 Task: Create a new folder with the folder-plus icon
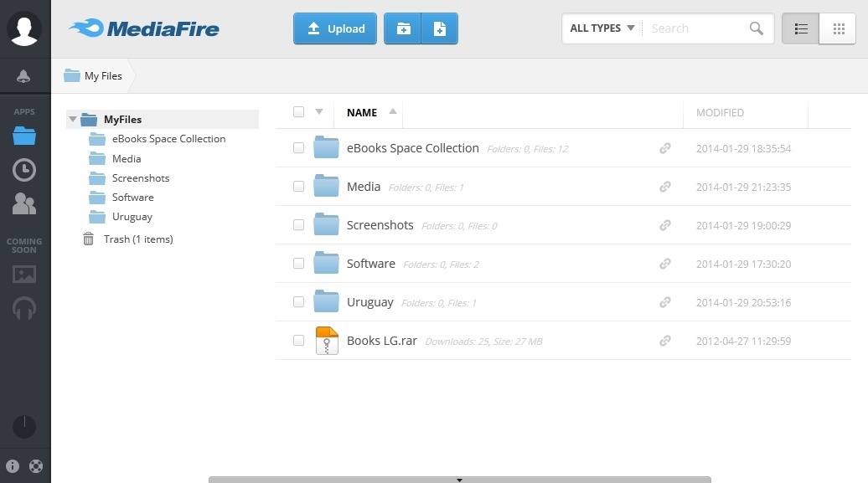coord(403,28)
